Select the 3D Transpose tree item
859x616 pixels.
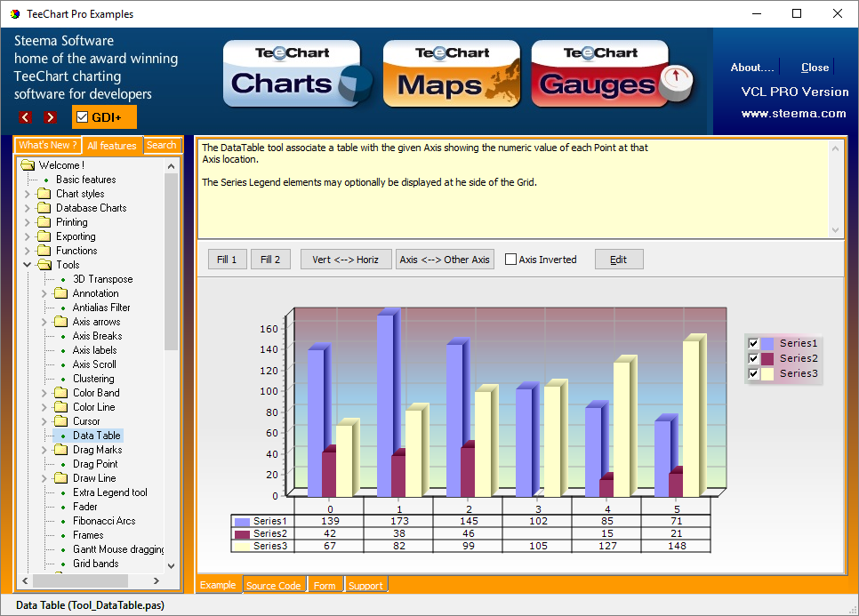(103, 279)
